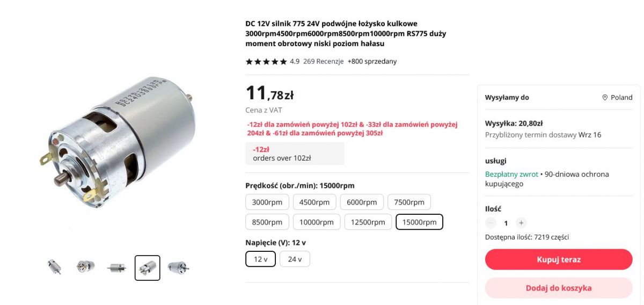The width and height of the screenshot is (644, 305).
Task: Open the 269 Recenzje reviews link
Action: pyautogui.click(x=323, y=61)
